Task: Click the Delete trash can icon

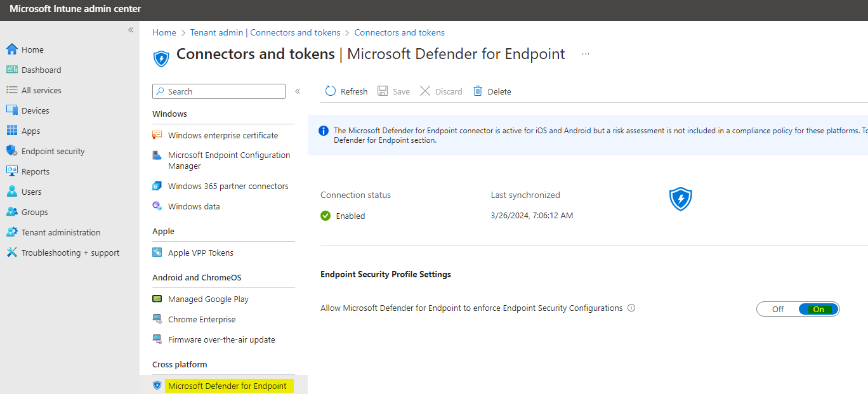Action: (x=478, y=91)
